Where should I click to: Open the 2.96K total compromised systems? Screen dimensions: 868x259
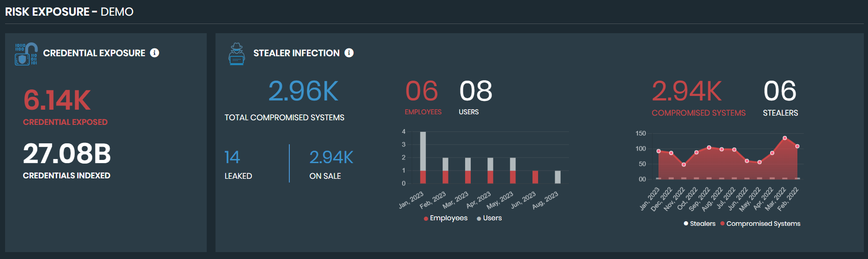click(x=303, y=91)
